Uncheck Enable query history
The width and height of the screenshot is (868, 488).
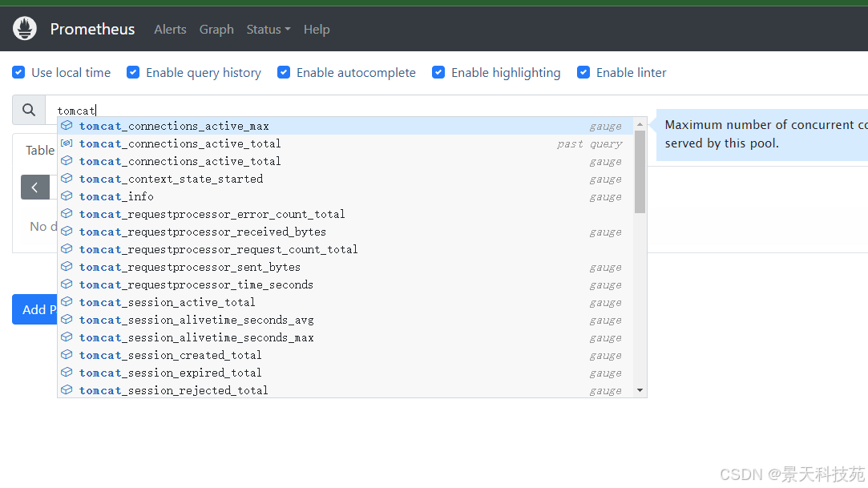(133, 72)
